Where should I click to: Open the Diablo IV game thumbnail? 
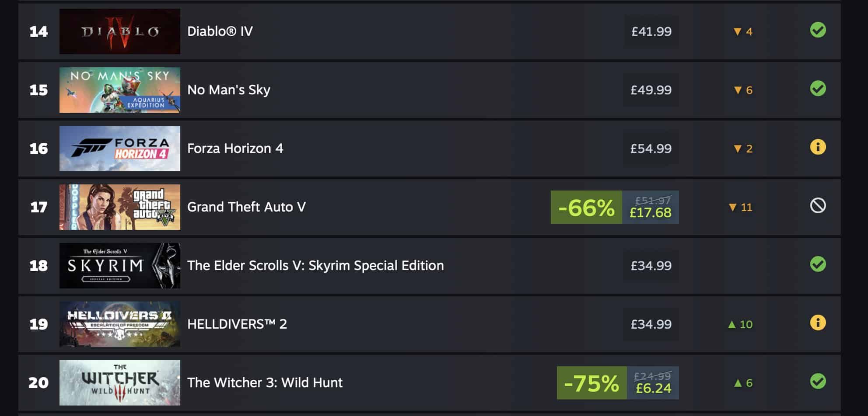pyautogui.click(x=119, y=31)
